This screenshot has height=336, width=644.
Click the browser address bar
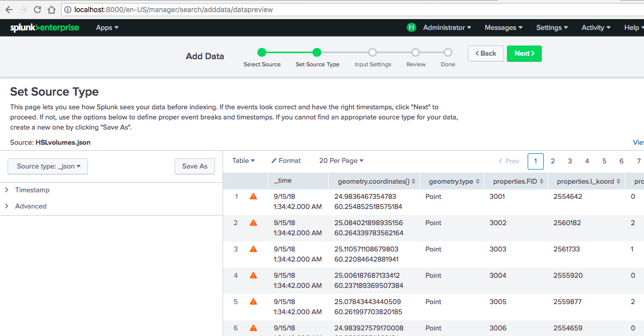(202, 9)
